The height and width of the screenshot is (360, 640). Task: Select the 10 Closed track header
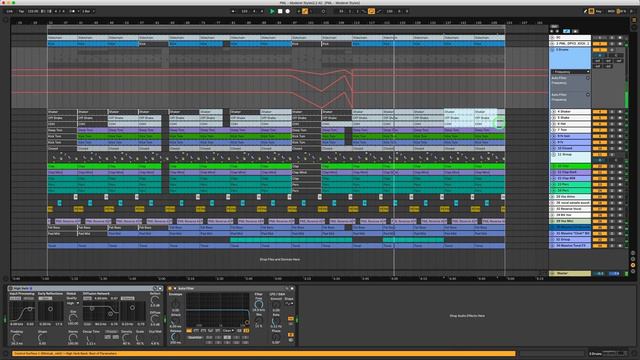(x=570, y=148)
